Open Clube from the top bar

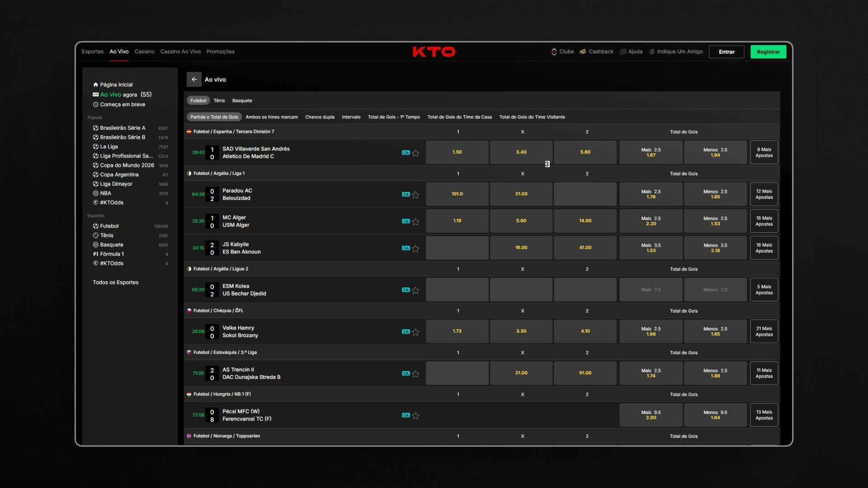562,52
